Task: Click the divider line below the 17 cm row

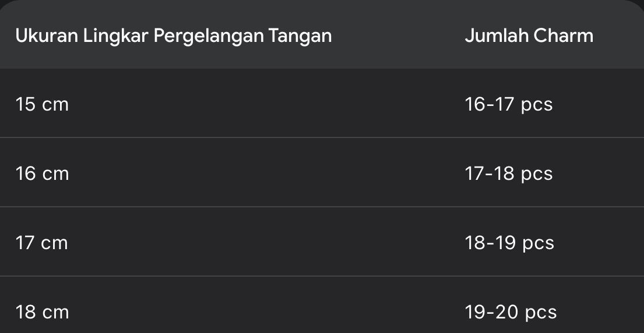Action: 322,276
